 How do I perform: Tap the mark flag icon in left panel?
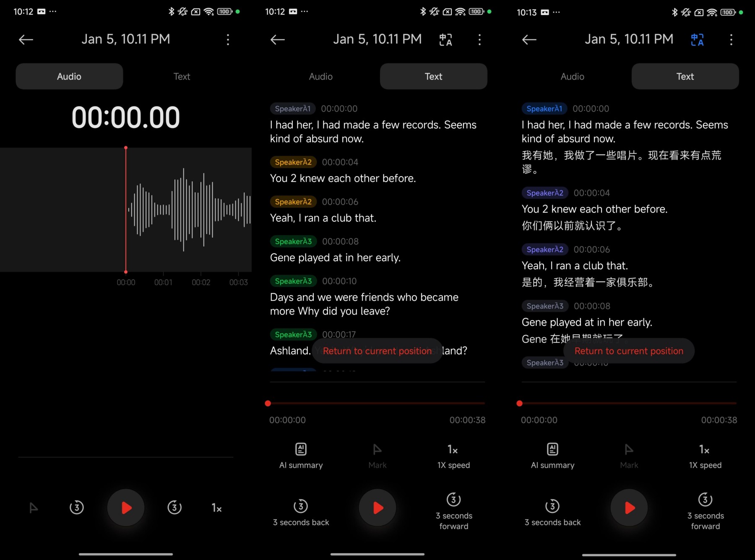point(34,508)
